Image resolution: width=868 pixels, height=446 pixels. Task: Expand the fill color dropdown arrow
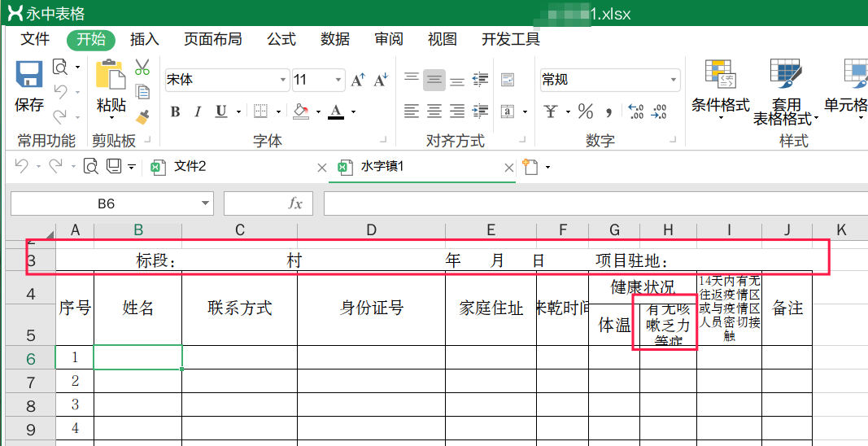pos(318,112)
